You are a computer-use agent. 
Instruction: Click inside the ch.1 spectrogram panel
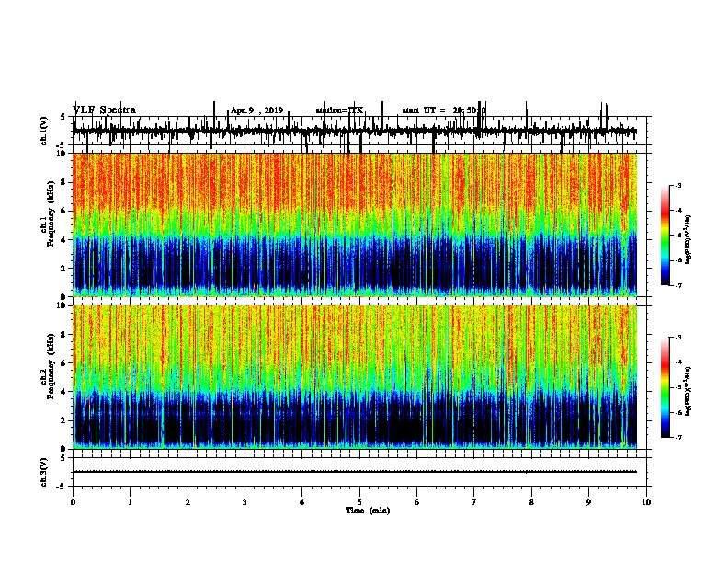click(x=355, y=224)
